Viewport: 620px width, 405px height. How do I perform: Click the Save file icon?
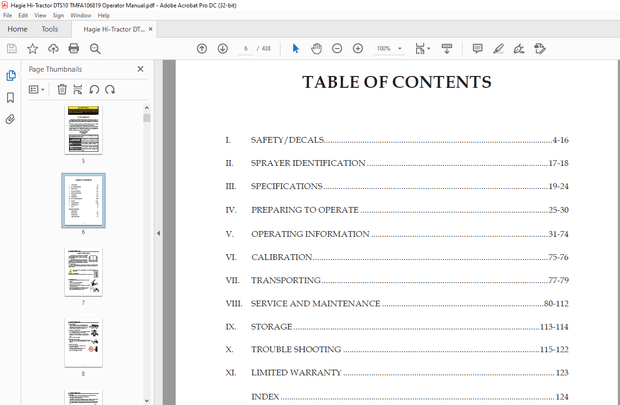tap(12, 49)
